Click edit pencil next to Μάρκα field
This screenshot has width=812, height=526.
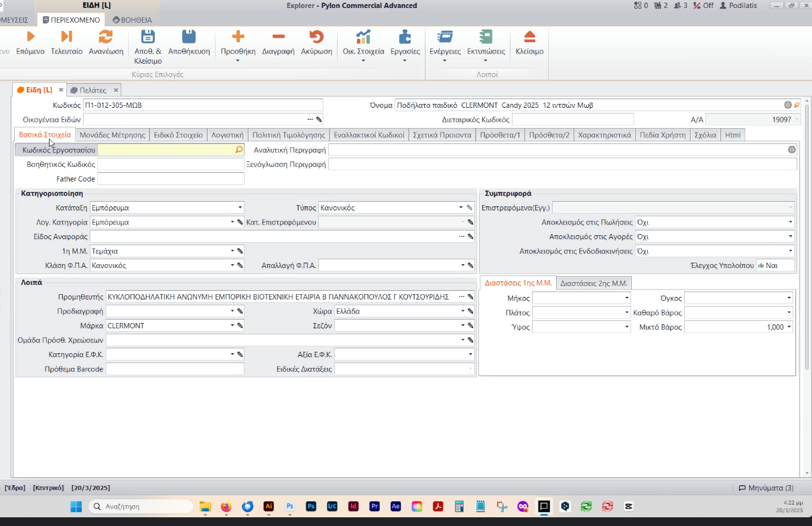coord(240,326)
